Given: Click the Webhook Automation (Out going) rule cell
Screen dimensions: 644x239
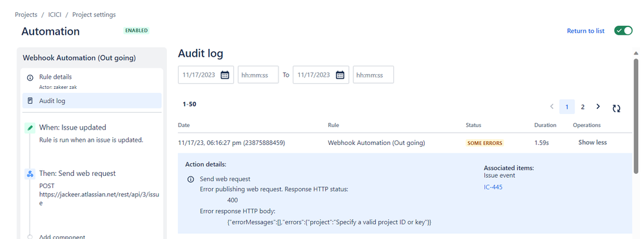Looking at the screenshot, I should (376, 142).
